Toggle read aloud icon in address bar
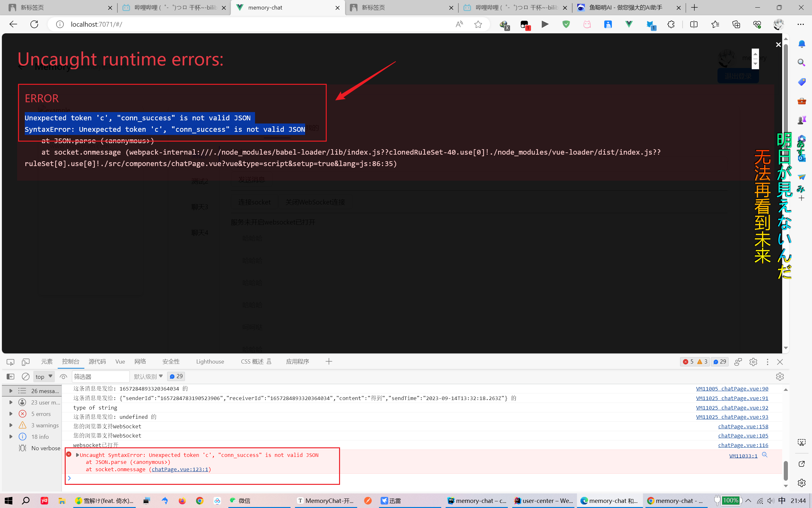The height and width of the screenshot is (508, 812). [459, 24]
